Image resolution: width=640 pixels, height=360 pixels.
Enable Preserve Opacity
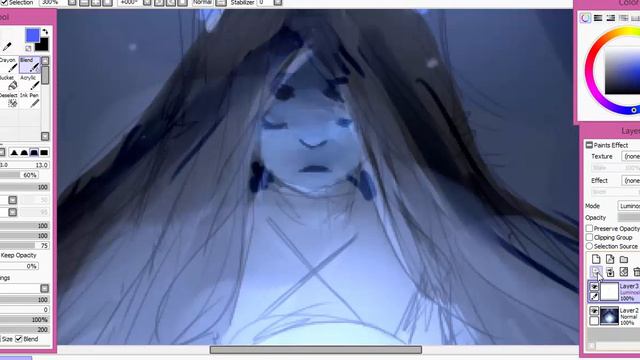click(x=589, y=228)
